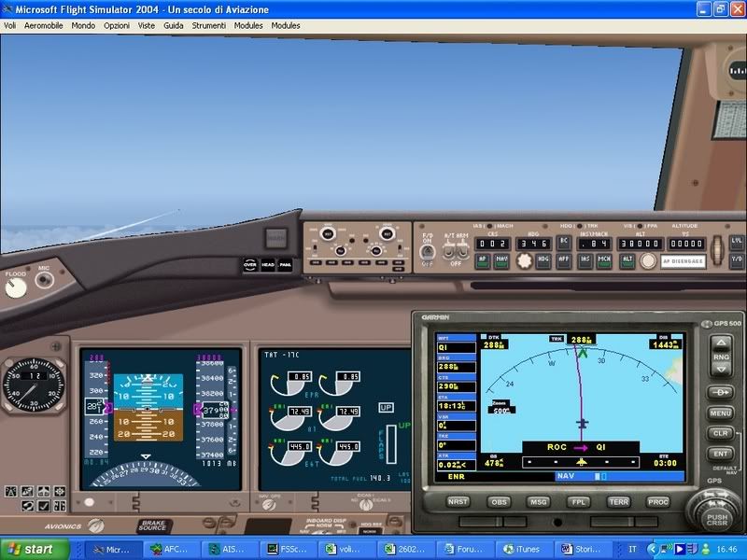Toggle the IAS hold button
The width and height of the screenshot is (747, 560).
click(585, 260)
